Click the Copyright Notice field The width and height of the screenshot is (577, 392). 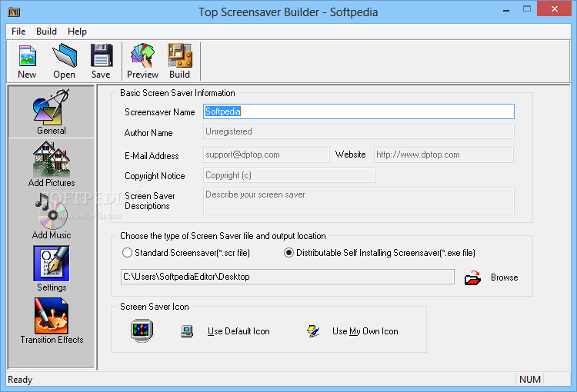(x=289, y=175)
